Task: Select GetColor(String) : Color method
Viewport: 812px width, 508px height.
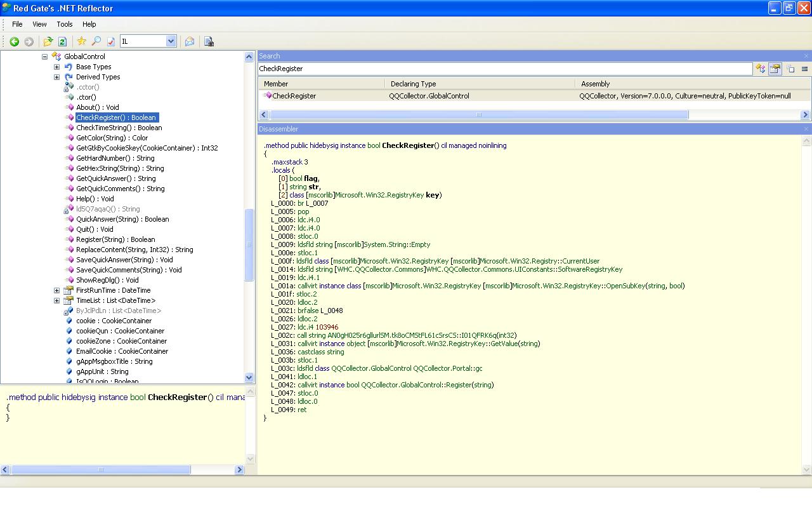Action: pos(112,138)
